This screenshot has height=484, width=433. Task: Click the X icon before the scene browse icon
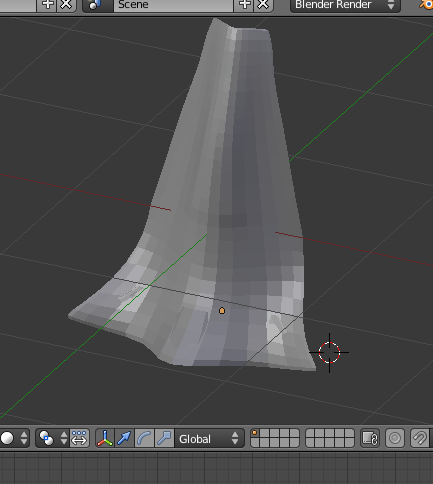coord(66,5)
